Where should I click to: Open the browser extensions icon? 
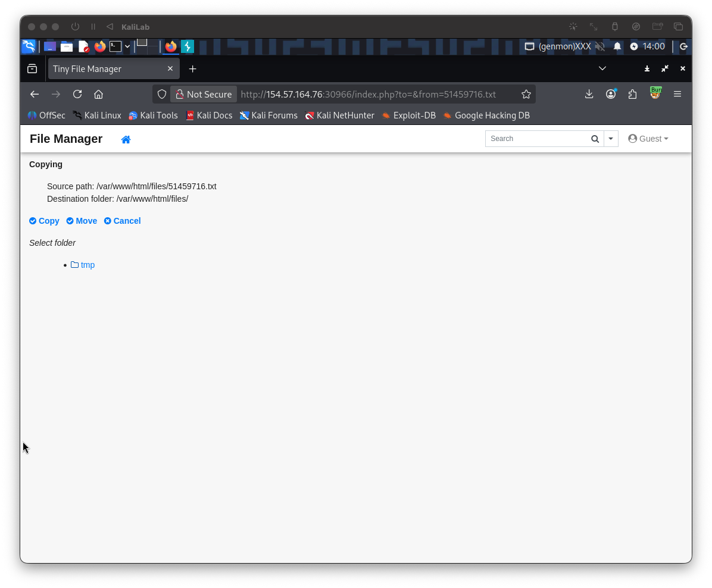click(x=632, y=94)
